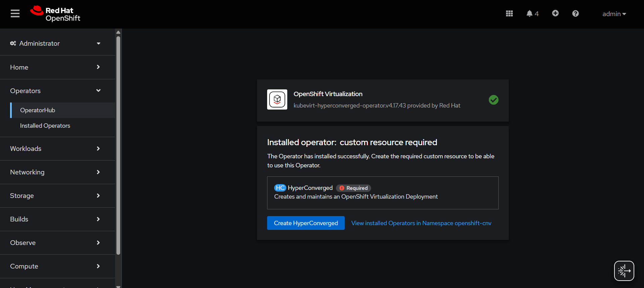Open the floating assistant sparkle button

[x=624, y=271]
